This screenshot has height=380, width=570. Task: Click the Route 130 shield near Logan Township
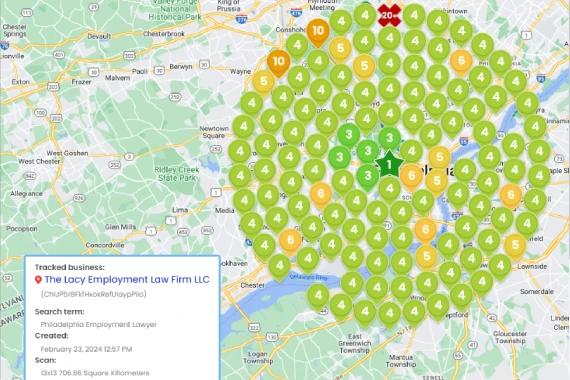[x=271, y=337]
